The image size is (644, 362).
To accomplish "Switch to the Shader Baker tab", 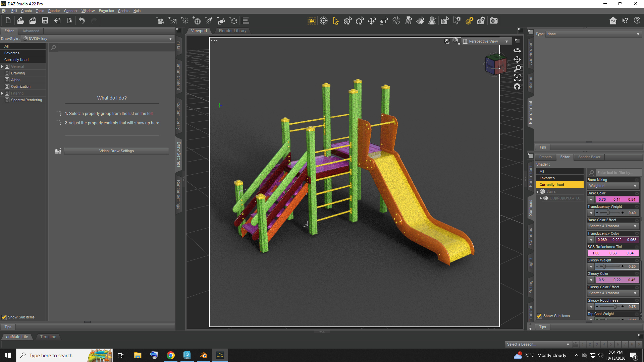I will pos(589,157).
